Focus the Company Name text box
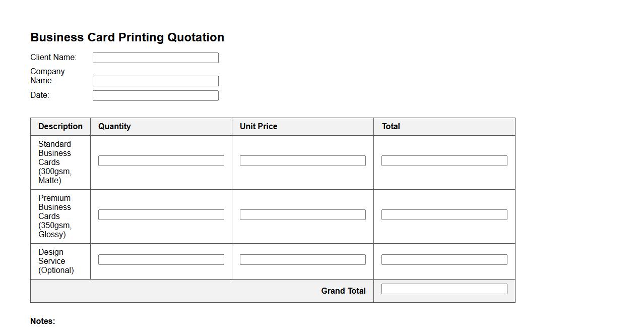Viewport: 644px width, 328px height. click(x=155, y=81)
